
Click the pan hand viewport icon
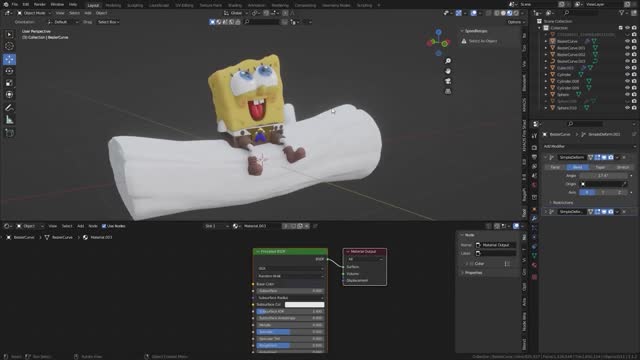pos(448,71)
